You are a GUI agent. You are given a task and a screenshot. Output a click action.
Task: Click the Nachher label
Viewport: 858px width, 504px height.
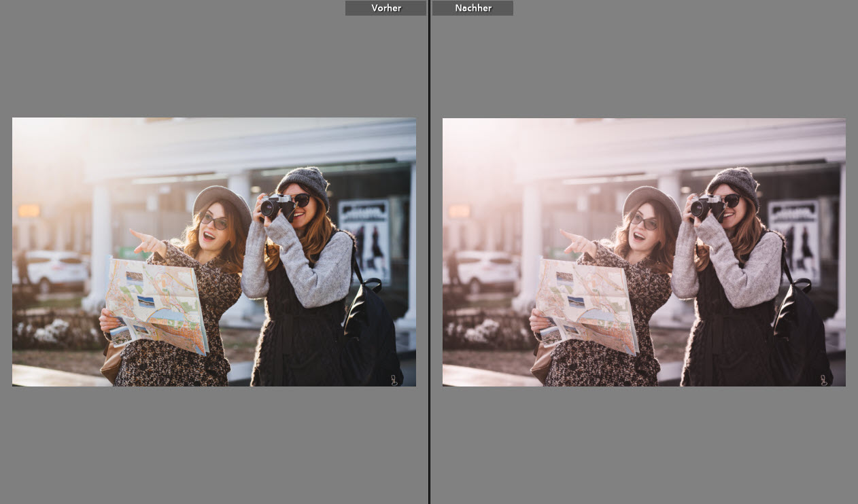(x=473, y=8)
